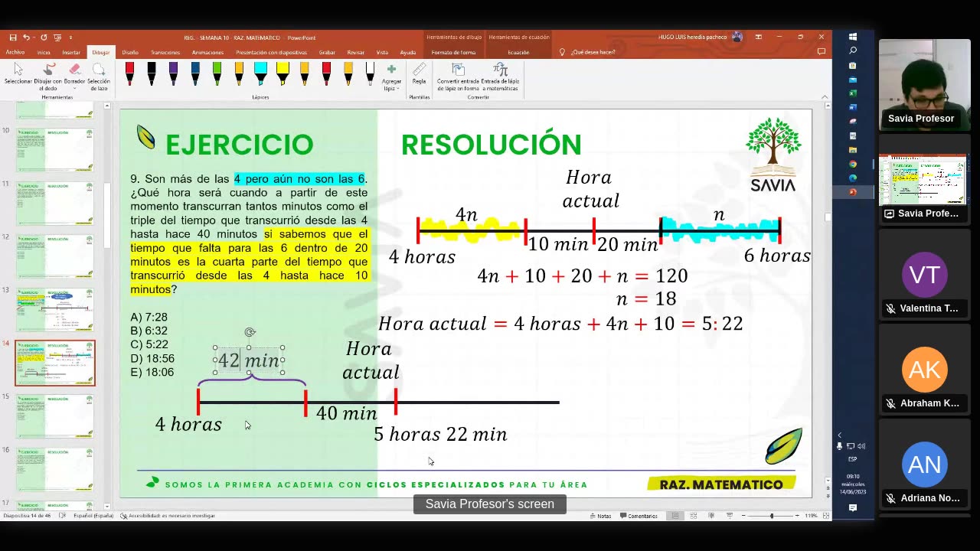Save presentation with quick access disk icon

point(13,37)
